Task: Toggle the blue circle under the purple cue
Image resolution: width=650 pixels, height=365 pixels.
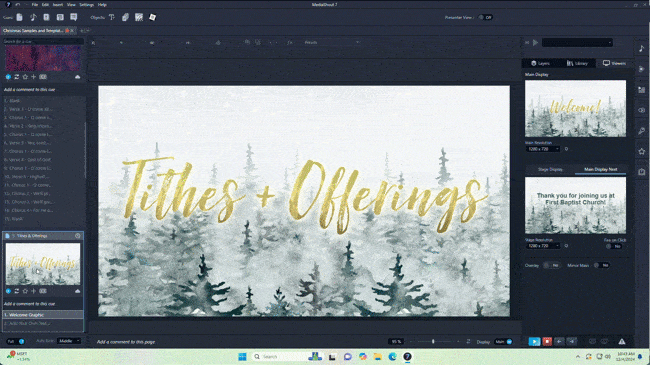Action: [8, 77]
